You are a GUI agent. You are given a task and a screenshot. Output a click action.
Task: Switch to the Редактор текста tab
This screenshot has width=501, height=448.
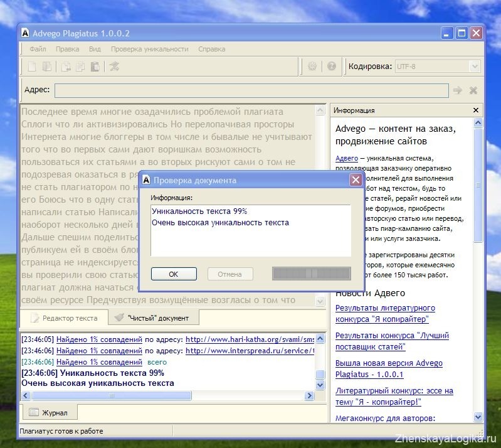pos(64,318)
